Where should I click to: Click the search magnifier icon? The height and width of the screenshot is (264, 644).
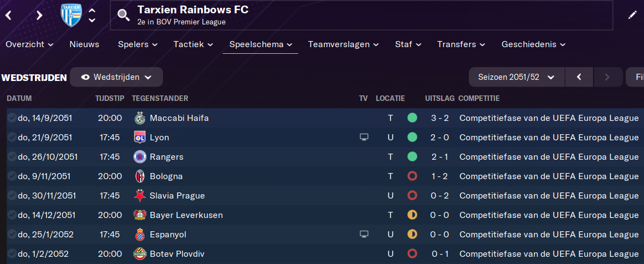[x=123, y=16]
